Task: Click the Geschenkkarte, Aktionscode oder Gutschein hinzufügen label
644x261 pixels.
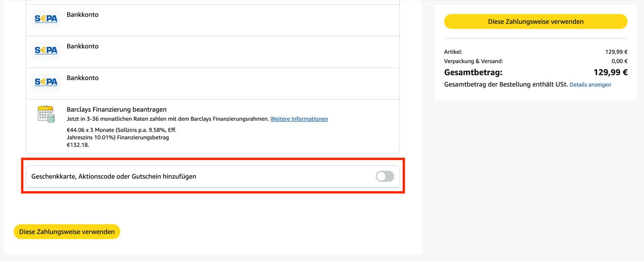Action: [x=114, y=176]
